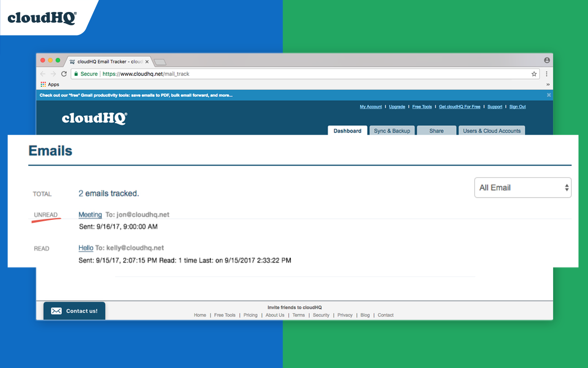
Task: Open the Meeting email link
Action: 90,214
